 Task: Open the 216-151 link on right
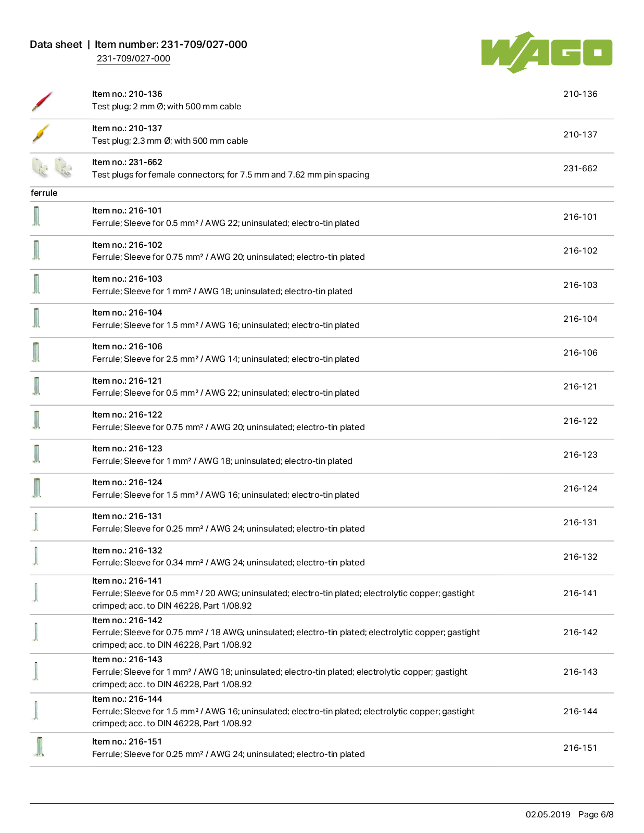pos(580,748)
